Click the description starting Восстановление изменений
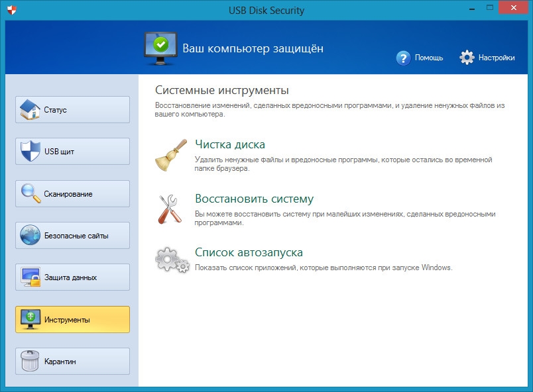The height and width of the screenshot is (392, 533). 329,110
